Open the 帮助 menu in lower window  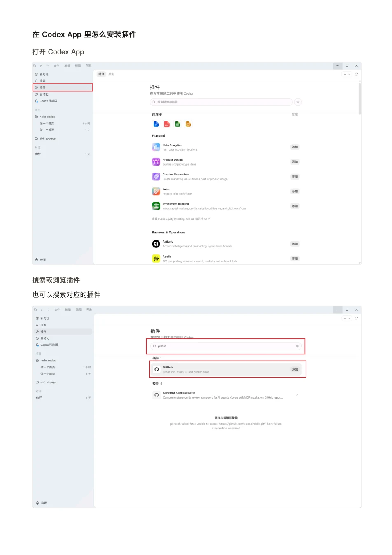89,310
